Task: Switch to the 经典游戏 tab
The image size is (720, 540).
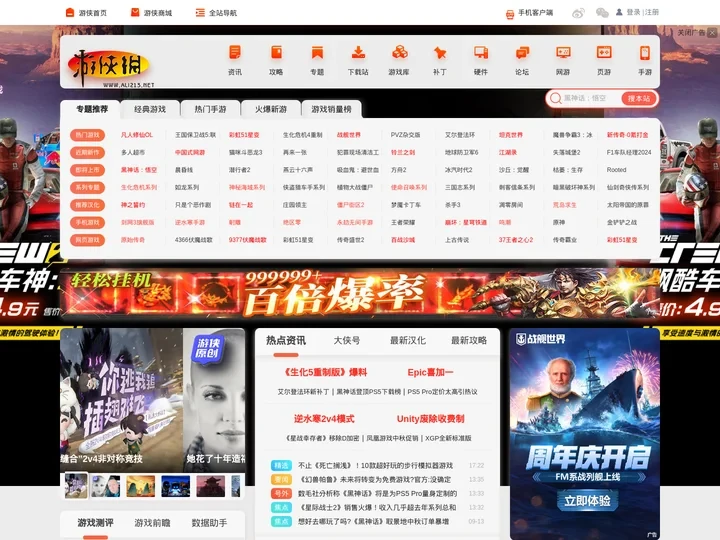Action: click(150, 109)
